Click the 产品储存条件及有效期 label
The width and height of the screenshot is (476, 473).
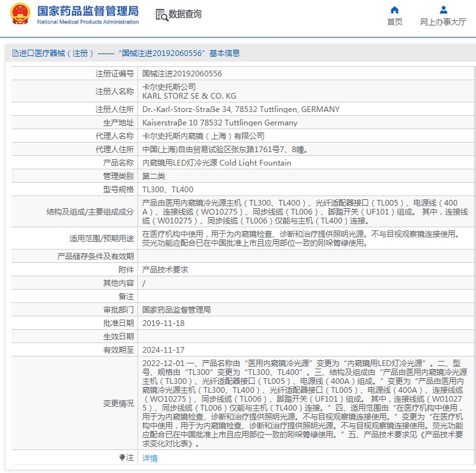(x=95, y=256)
